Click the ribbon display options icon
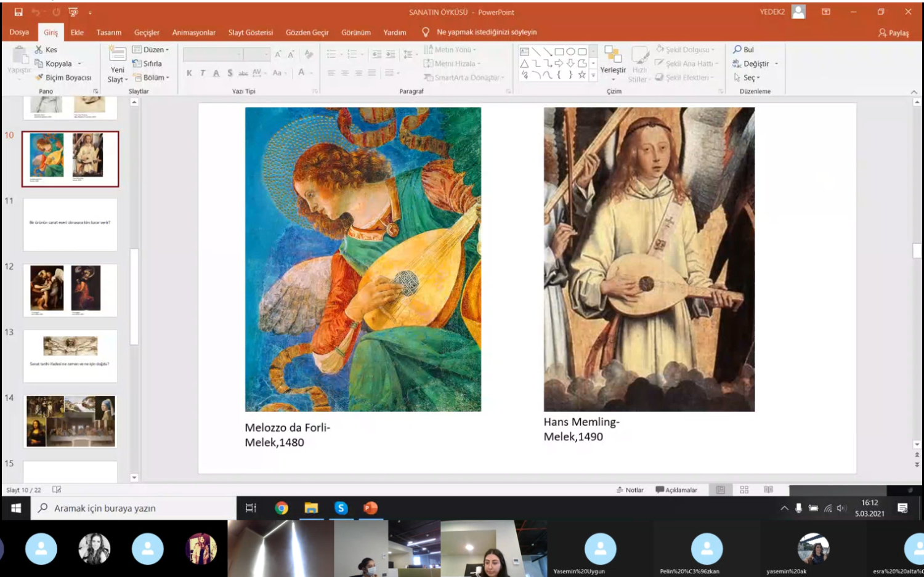This screenshot has width=924, height=577. pyautogui.click(x=826, y=12)
